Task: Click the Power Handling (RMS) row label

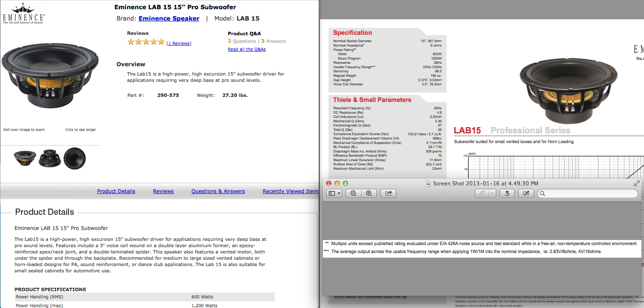Action: [39, 297]
